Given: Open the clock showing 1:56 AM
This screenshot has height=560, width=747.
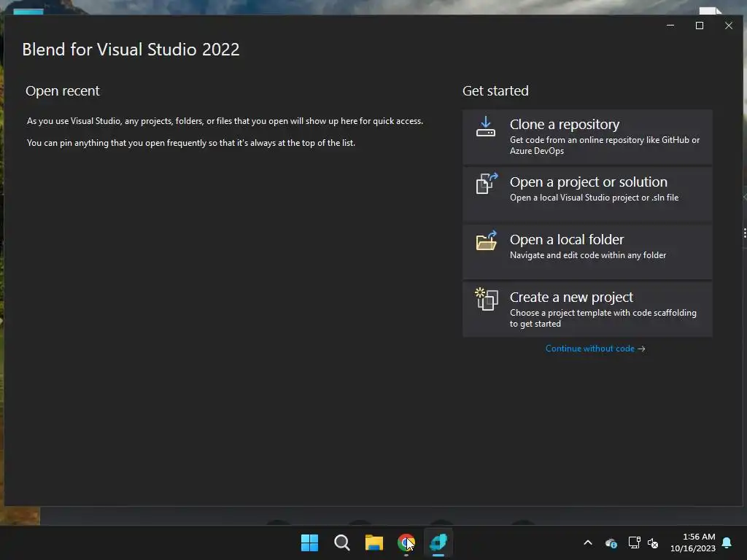Looking at the screenshot, I should pos(693,542).
